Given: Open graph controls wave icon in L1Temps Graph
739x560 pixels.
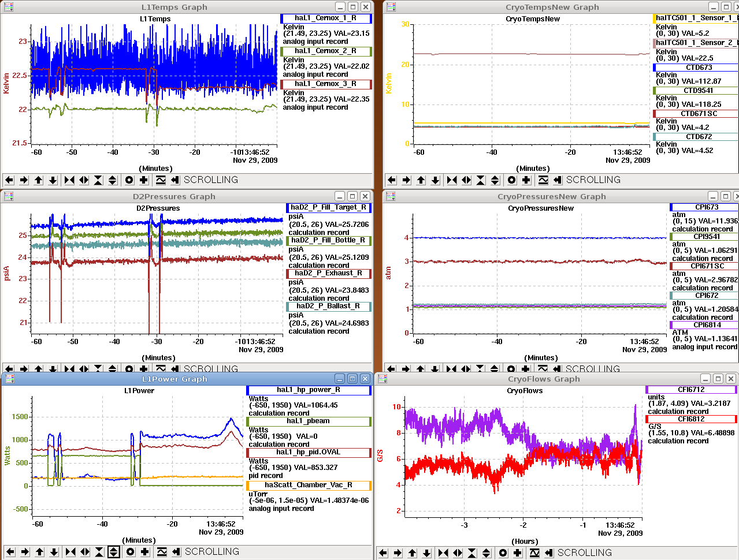Looking at the screenshot, I should pyautogui.click(x=161, y=180).
